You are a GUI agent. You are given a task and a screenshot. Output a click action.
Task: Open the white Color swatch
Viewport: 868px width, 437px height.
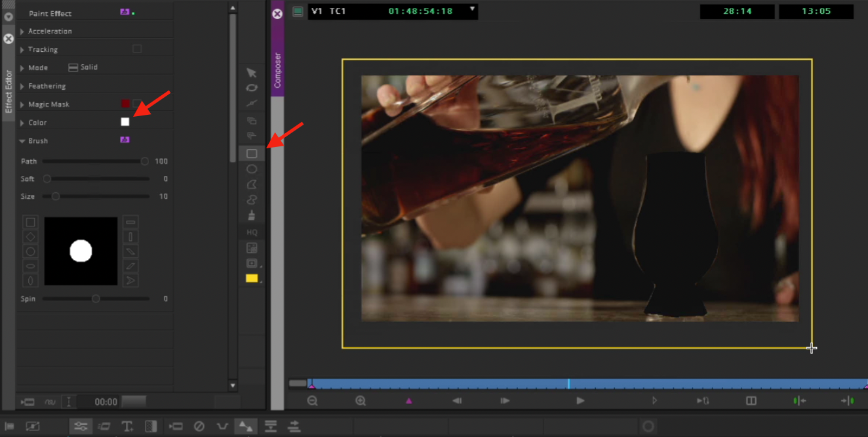[125, 122]
